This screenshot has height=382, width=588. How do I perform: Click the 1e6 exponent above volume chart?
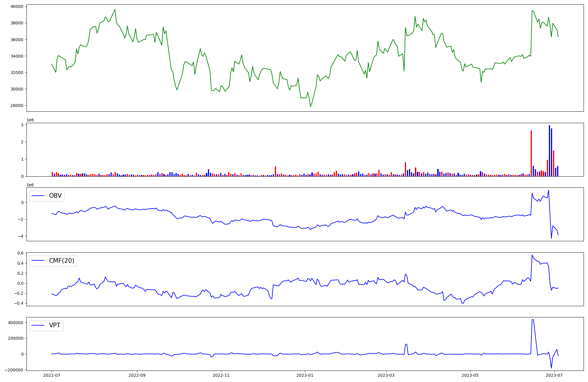[x=30, y=120]
